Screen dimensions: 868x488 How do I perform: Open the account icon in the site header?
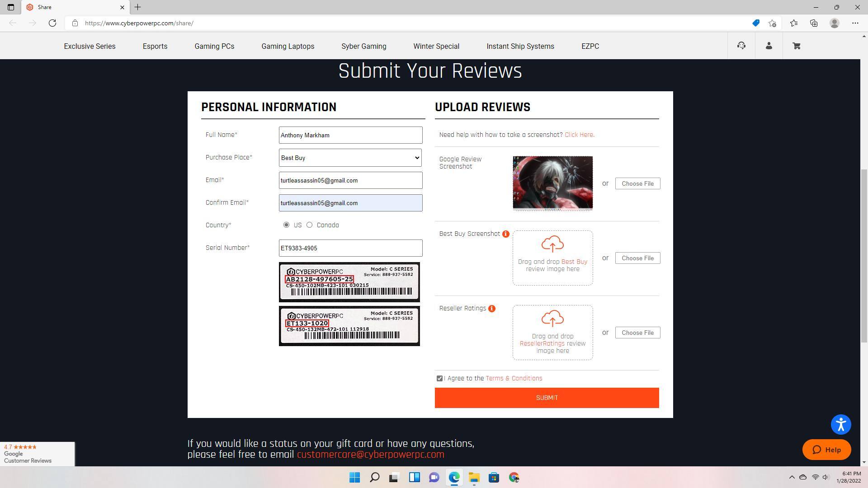(x=769, y=46)
